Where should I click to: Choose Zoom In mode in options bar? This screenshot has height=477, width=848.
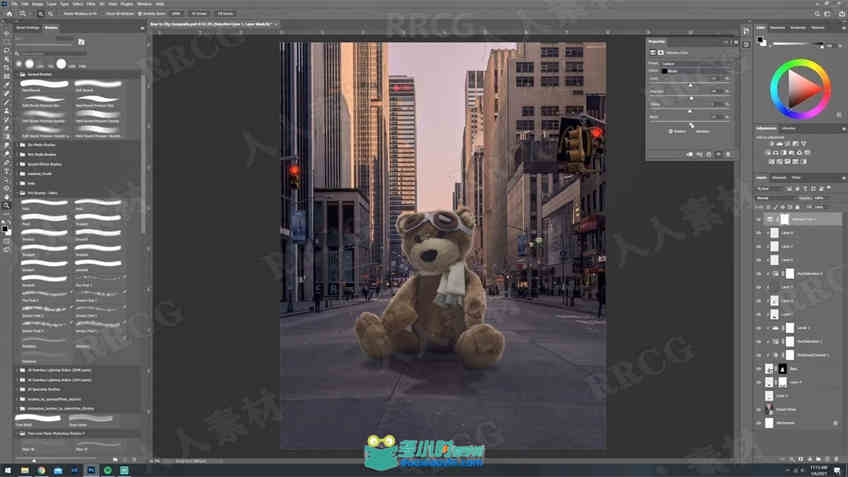pos(41,14)
